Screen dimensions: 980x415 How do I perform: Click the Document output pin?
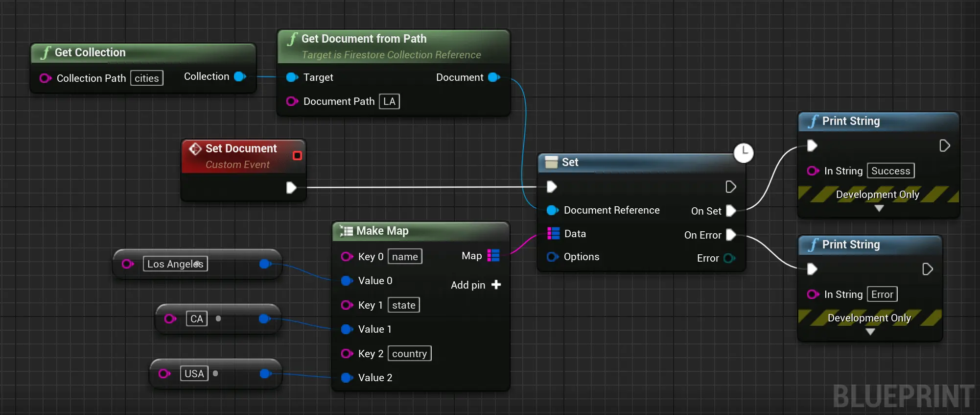point(494,77)
